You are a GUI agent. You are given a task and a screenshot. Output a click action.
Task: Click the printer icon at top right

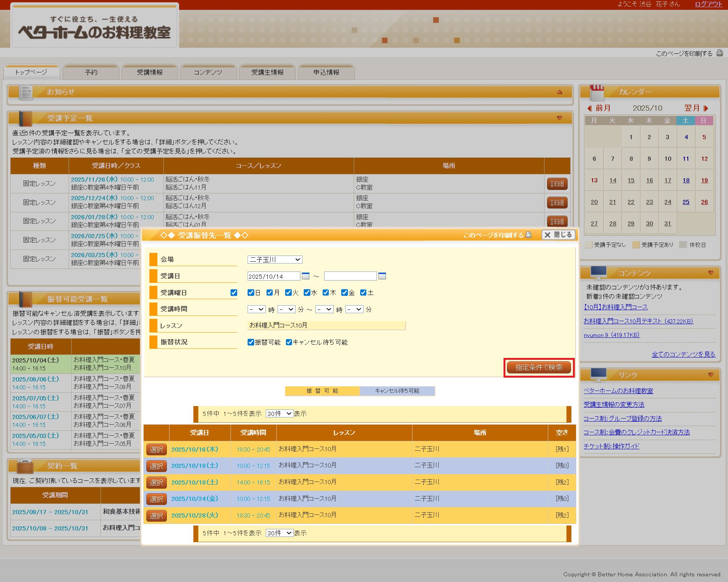(719, 53)
